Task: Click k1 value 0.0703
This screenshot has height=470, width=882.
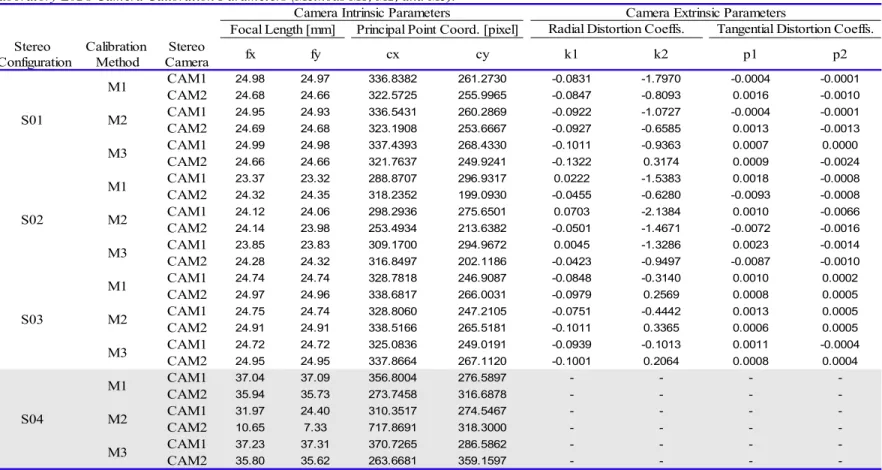Action: coord(572,211)
